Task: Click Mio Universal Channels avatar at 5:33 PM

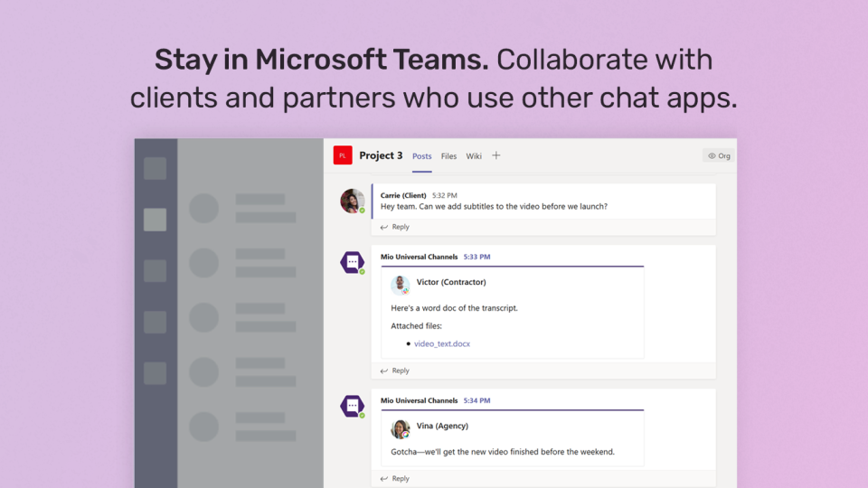Action: point(353,262)
